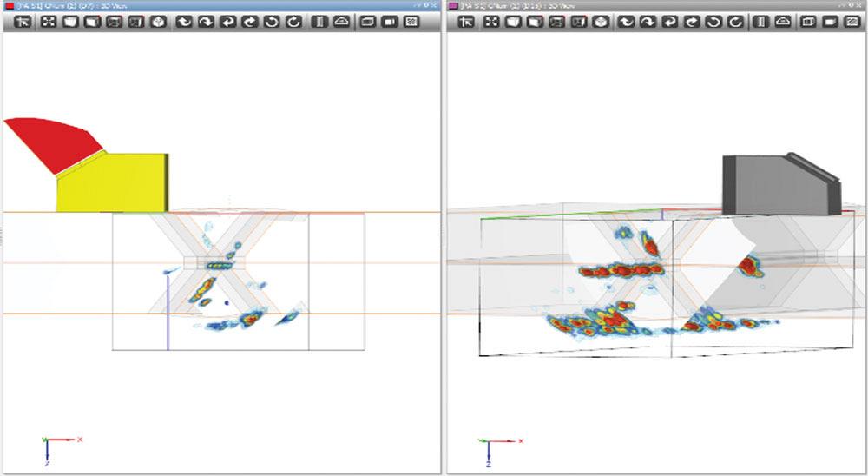Click the red square in left window title

[9, 5]
